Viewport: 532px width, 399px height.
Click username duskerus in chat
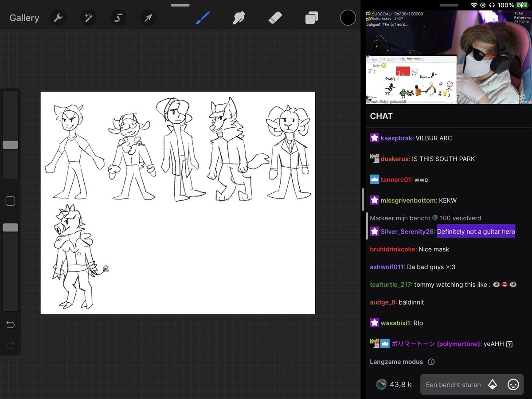(x=395, y=159)
